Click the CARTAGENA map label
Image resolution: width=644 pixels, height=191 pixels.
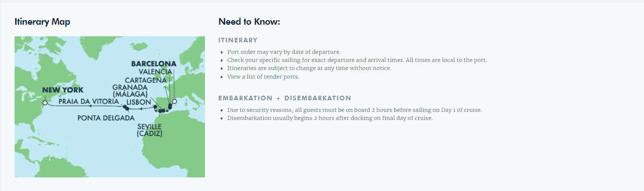pyautogui.click(x=146, y=81)
